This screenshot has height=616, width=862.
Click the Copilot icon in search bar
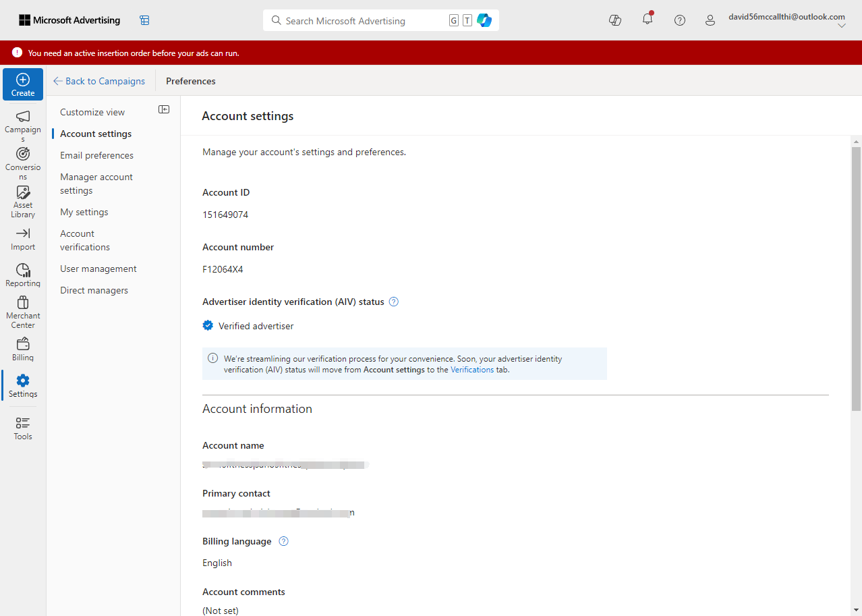pyautogui.click(x=484, y=20)
